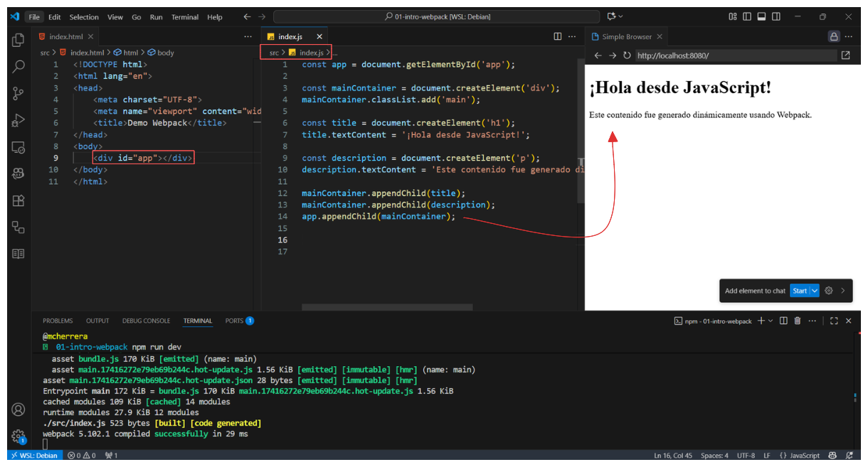
Task: Toggle the primary side bar
Action: [747, 16]
